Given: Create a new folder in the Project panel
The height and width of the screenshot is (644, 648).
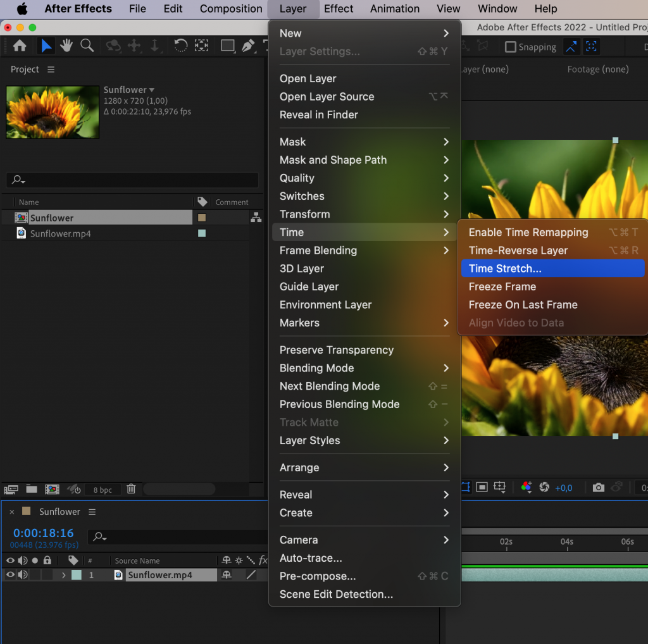Looking at the screenshot, I should coord(31,488).
